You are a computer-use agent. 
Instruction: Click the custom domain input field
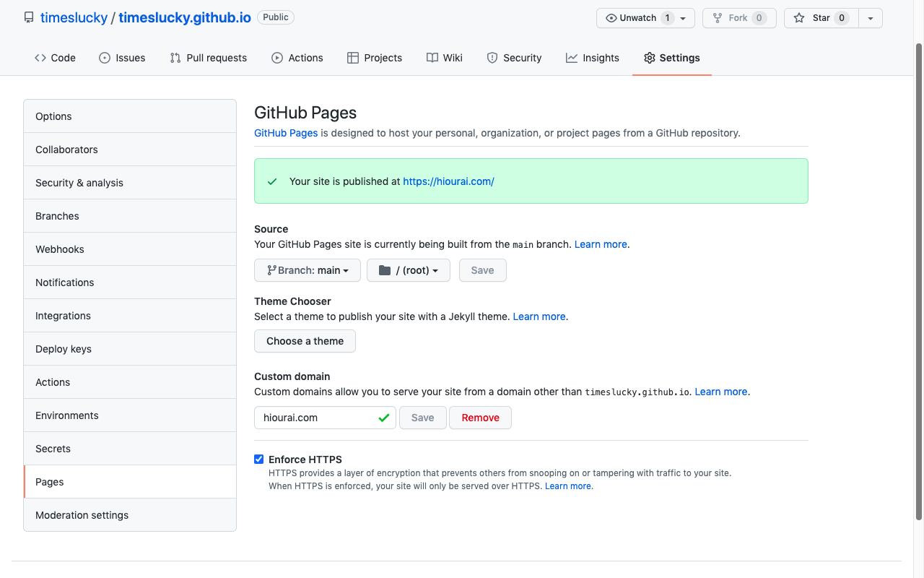(325, 418)
